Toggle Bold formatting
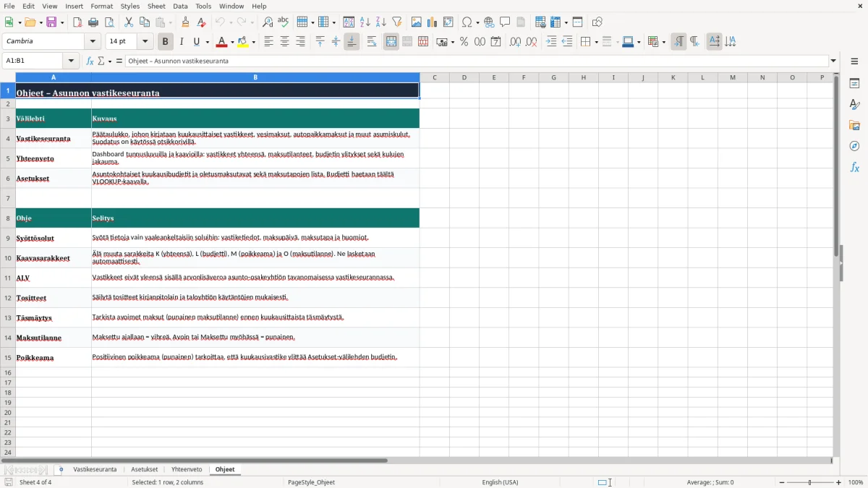This screenshot has width=868, height=488. click(x=166, y=42)
